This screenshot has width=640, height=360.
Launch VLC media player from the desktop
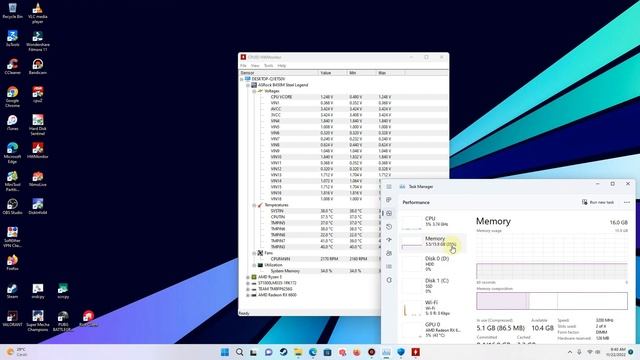click(38, 13)
